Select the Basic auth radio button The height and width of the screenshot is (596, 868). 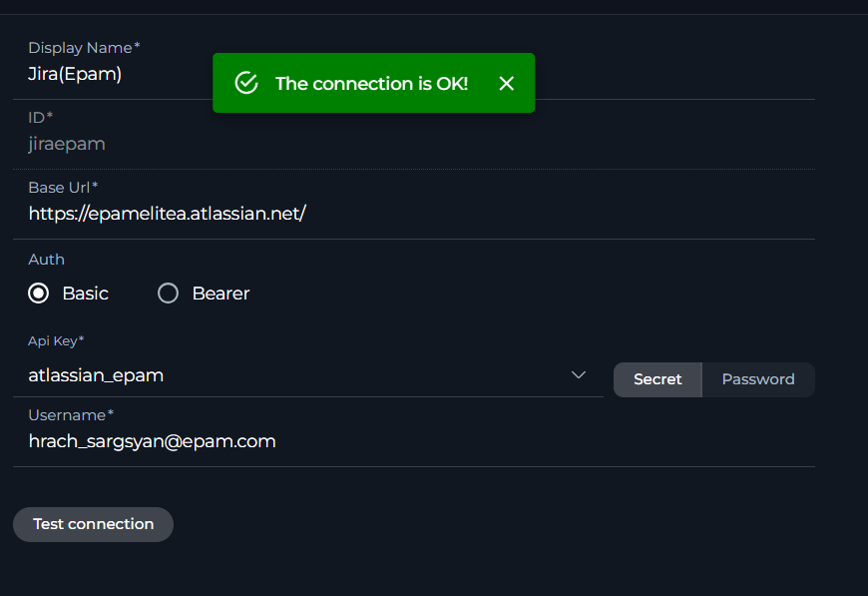point(39,294)
